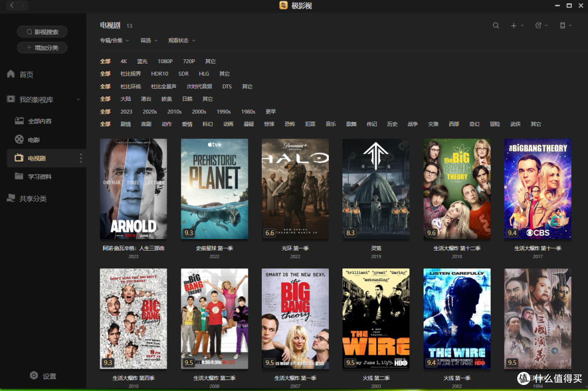Open the HALO series poster
This screenshot has height=391, width=588.
tap(295, 189)
